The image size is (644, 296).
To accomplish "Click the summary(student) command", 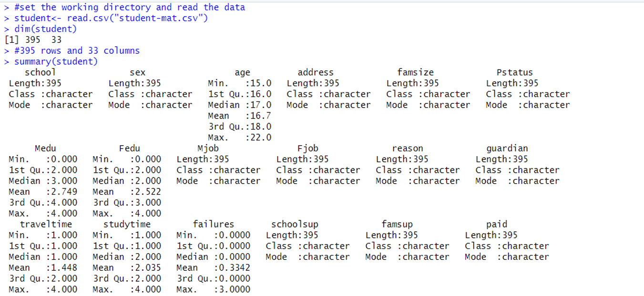I will coord(56,61).
